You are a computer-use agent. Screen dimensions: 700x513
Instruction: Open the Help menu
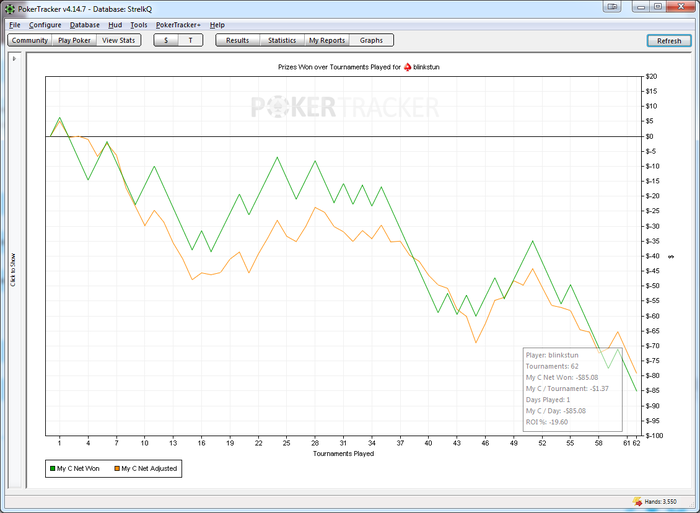217,25
